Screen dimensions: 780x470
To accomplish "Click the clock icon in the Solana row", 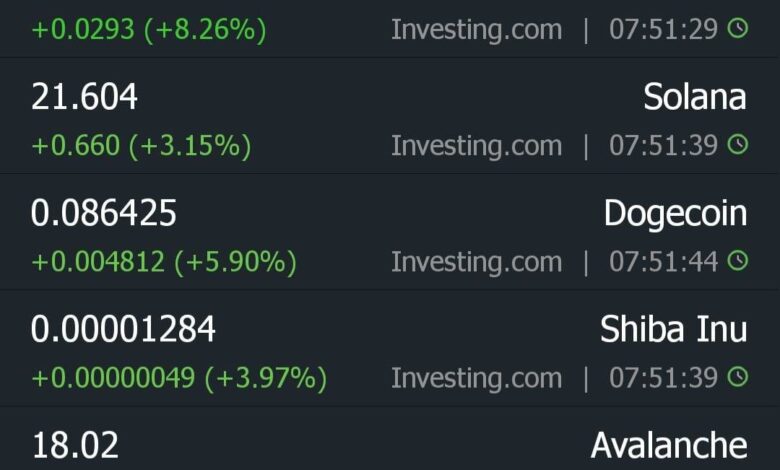I will click(x=737, y=145).
